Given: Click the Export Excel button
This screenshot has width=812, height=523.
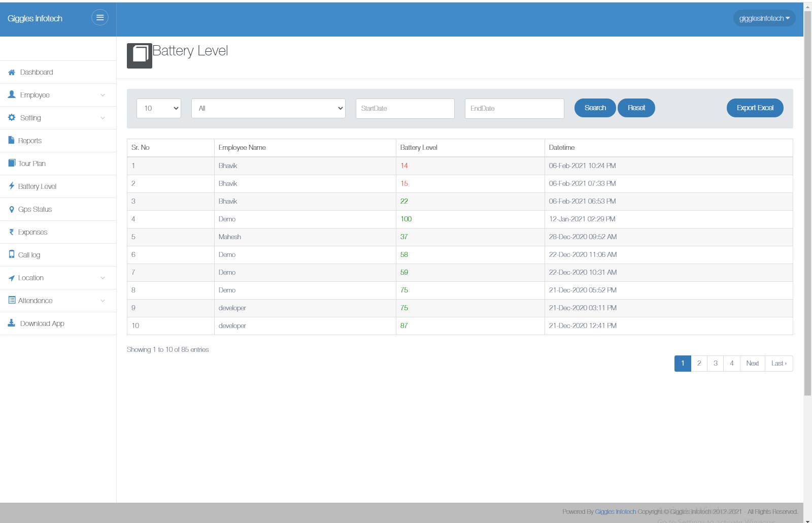Looking at the screenshot, I should (755, 108).
